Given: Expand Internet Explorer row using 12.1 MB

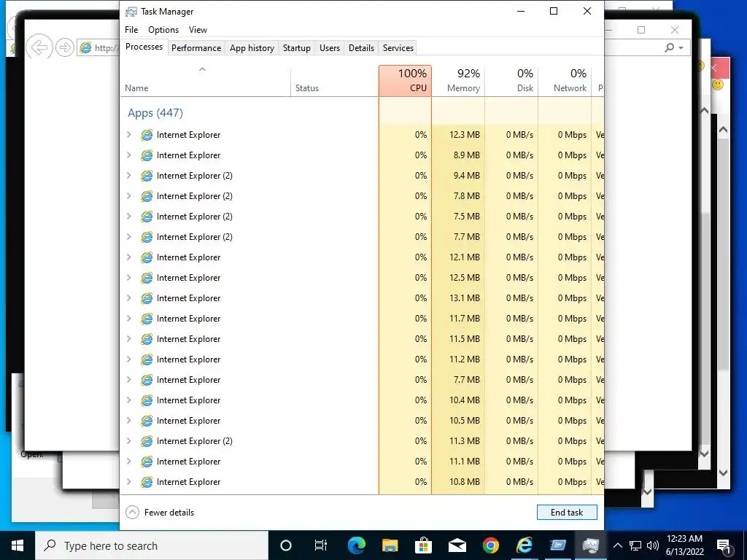Looking at the screenshot, I should pyautogui.click(x=128, y=257).
